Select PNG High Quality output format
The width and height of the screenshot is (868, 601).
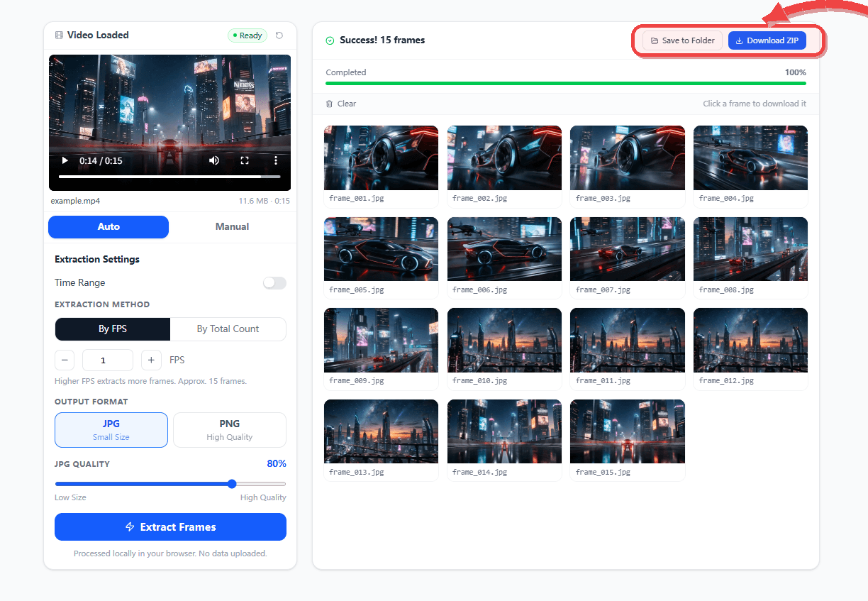229,430
